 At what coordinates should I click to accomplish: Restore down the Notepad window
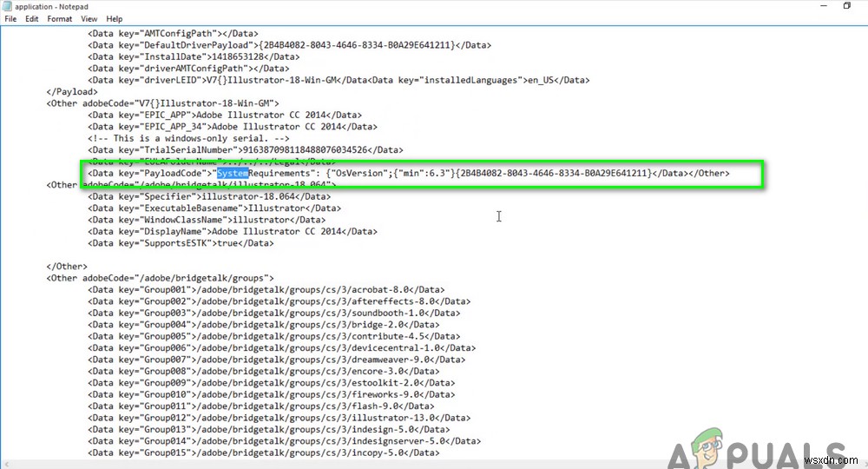(x=847, y=5)
